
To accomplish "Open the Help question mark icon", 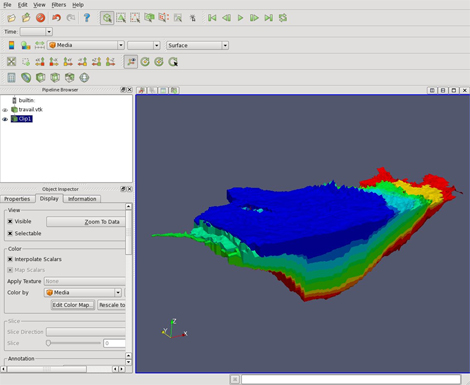I will (x=87, y=18).
